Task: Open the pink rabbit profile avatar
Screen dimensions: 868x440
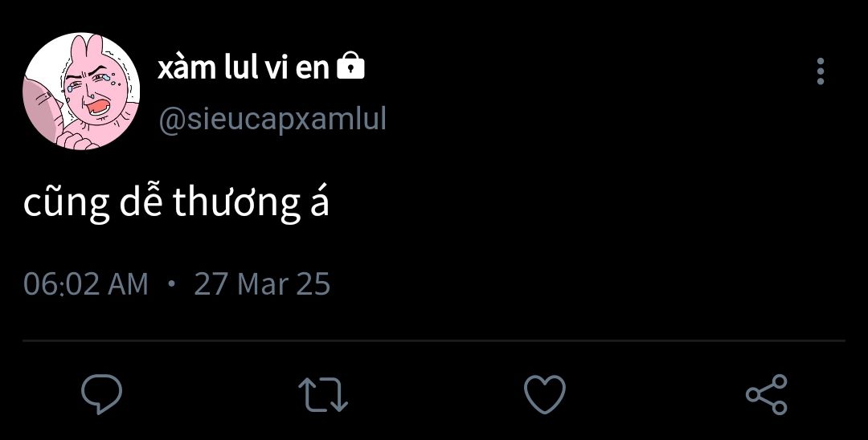Action: point(81,91)
